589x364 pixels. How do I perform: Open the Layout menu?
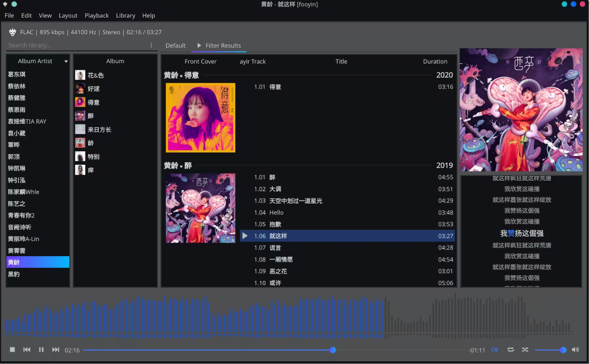click(x=68, y=15)
